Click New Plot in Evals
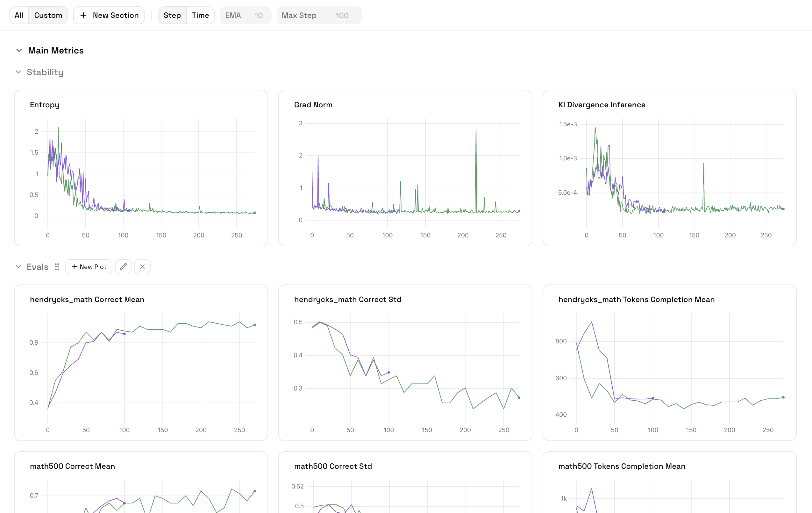812x513 pixels. (x=89, y=267)
